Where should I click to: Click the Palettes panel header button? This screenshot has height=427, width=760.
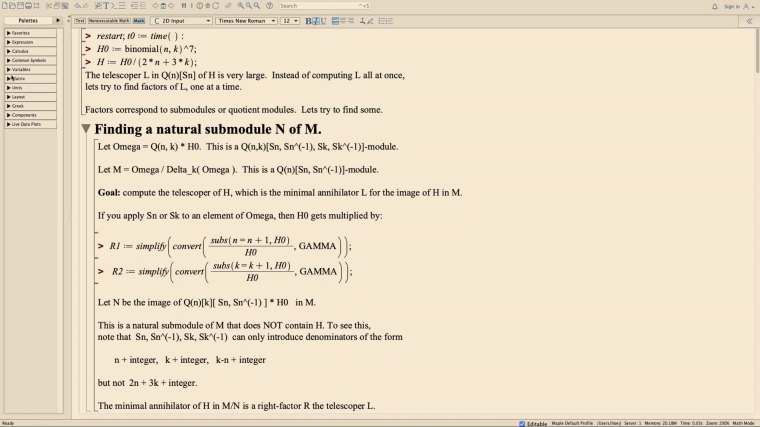point(28,20)
